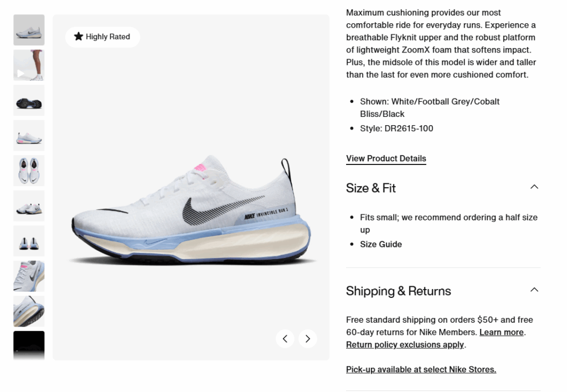Collapse the Shipping & Returns section
The width and height of the screenshot is (567, 392).
tap(534, 290)
